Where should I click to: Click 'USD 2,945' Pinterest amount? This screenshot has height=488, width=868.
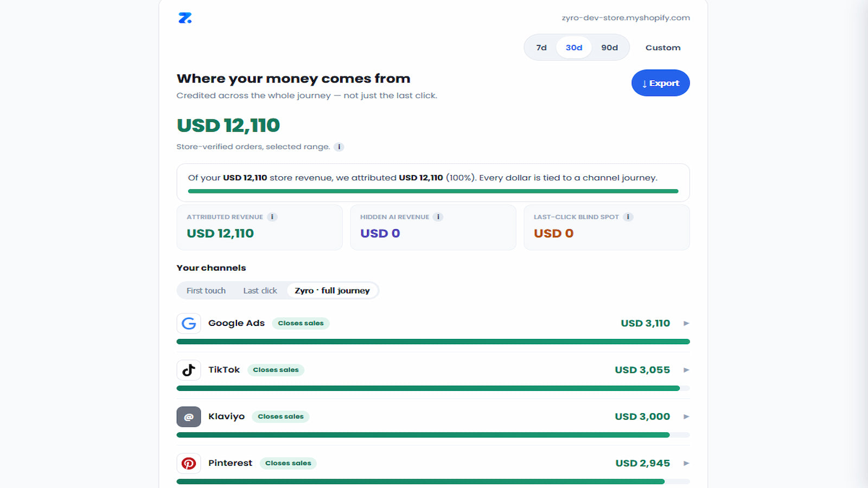click(643, 463)
